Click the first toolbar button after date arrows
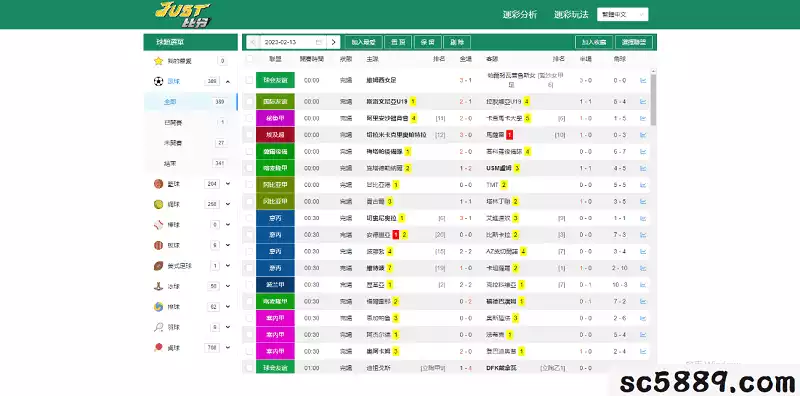 pyautogui.click(x=363, y=42)
